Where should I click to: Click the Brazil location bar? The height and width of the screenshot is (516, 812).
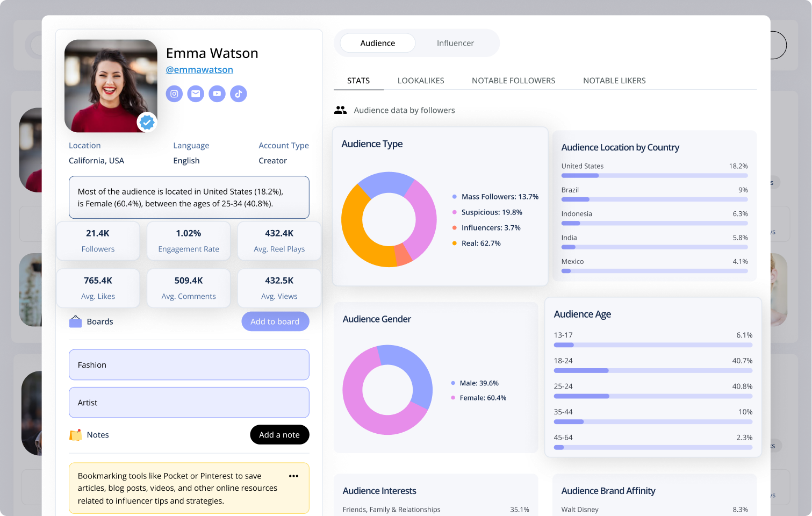click(655, 199)
